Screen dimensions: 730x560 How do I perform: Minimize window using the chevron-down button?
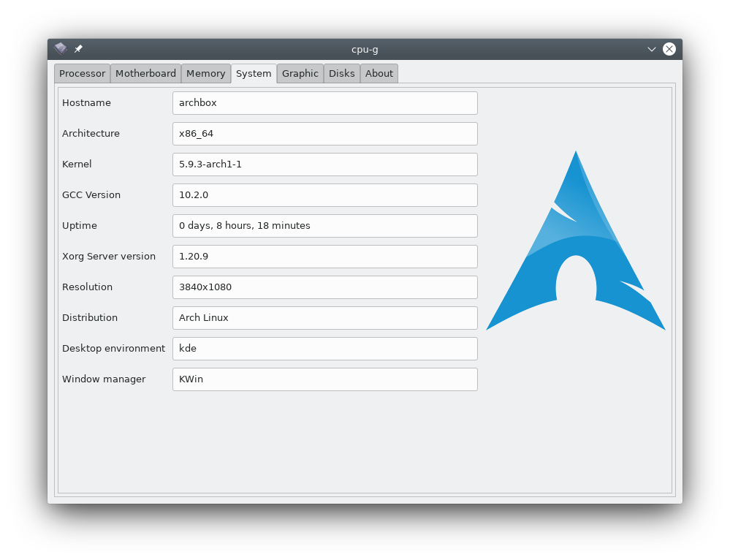tap(651, 49)
